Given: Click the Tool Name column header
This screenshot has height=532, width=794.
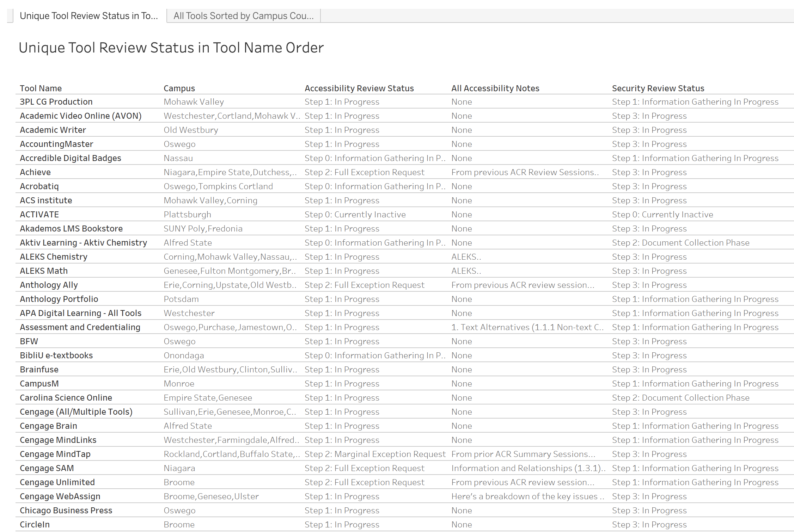Looking at the screenshot, I should pyautogui.click(x=41, y=88).
